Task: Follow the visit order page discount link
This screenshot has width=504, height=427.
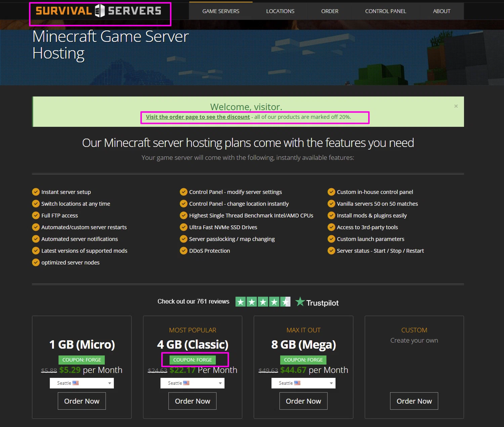Action: pos(198,117)
